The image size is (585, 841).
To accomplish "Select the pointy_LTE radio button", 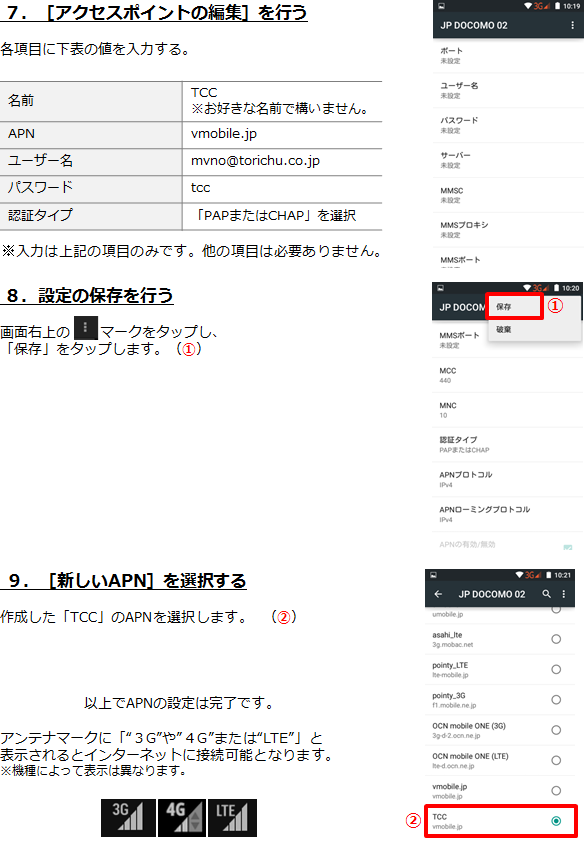I will tap(556, 669).
